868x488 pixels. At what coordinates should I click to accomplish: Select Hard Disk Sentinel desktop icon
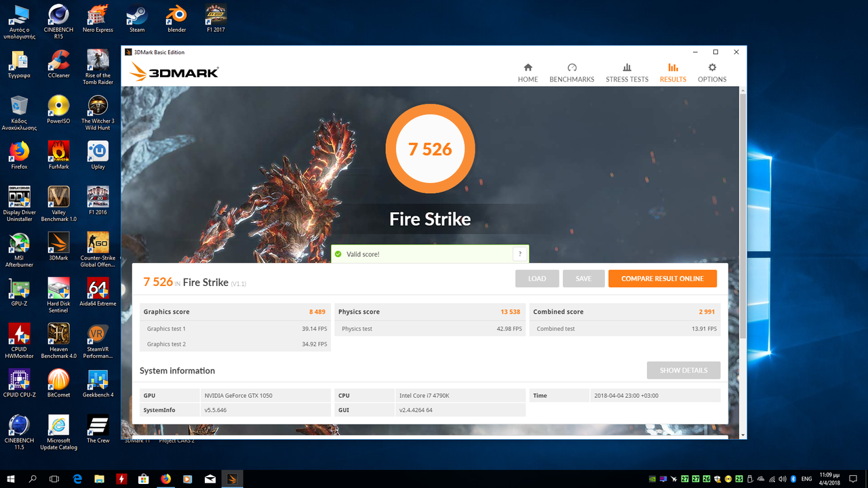[x=58, y=295]
